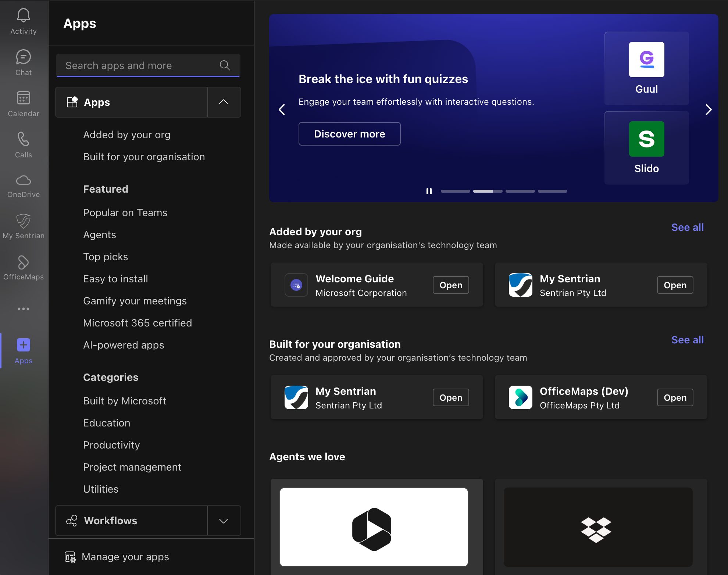Click the Manage your apps icon
The width and height of the screenshot is (728, 575).
[x=70, y=557]
